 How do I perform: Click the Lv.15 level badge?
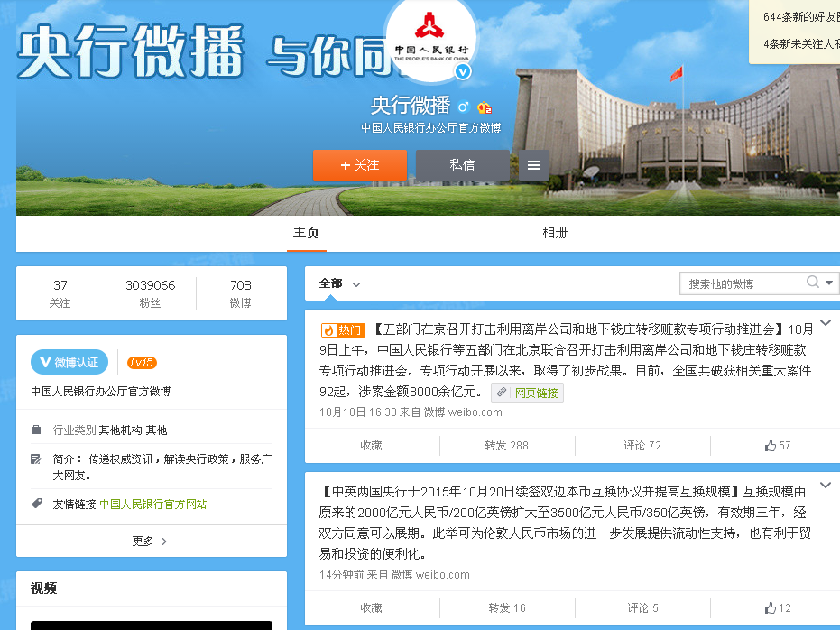pos(142,363)
